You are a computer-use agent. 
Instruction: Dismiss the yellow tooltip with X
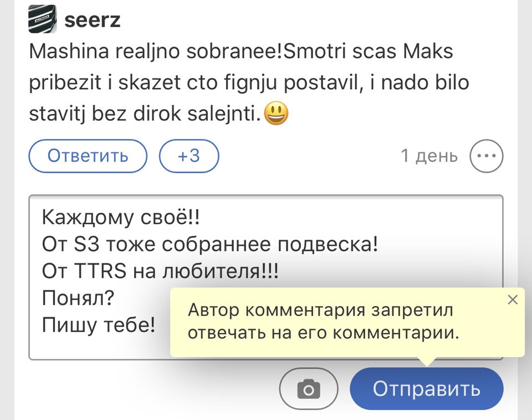pos(513,300)
